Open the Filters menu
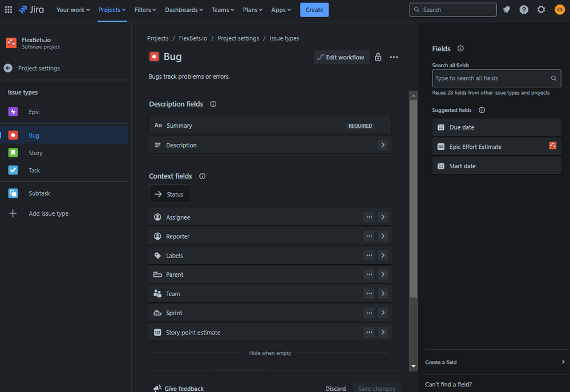Viewport: 570px width, 392px height. 145,10
